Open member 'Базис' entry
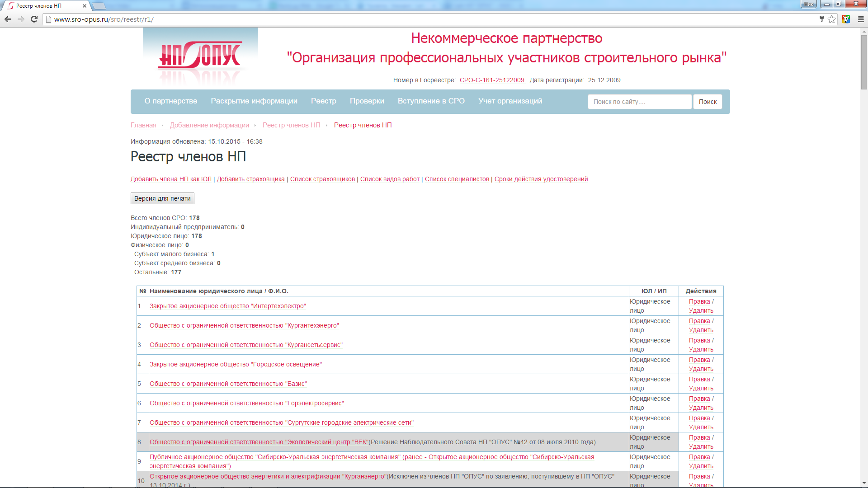 228,384
